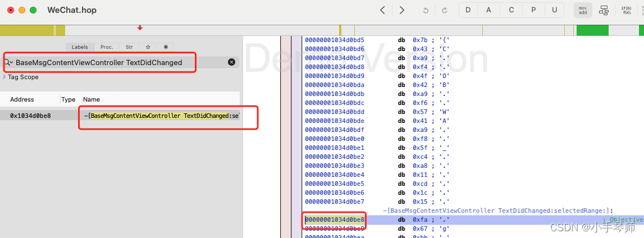Open the tags tab with circle icon
644x238 pixels.
point(166,47)
